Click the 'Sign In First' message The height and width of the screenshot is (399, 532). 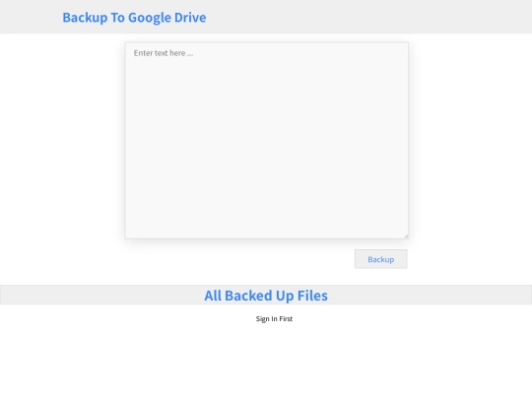point(274,319)
